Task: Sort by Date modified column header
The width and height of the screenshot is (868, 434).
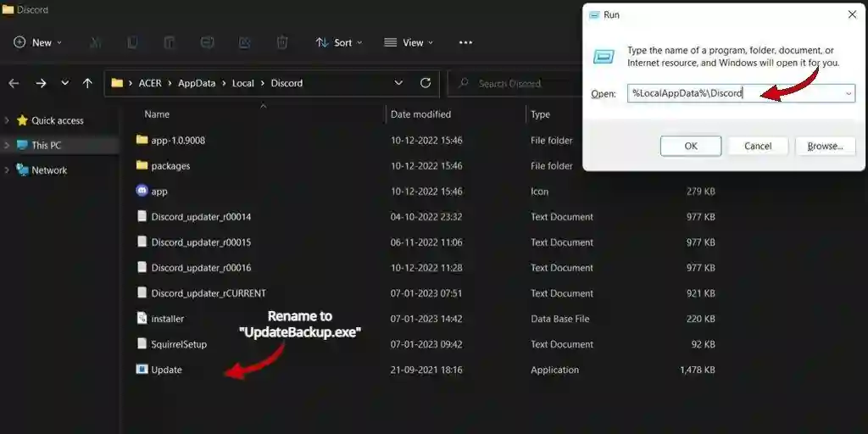Action: 420,114
